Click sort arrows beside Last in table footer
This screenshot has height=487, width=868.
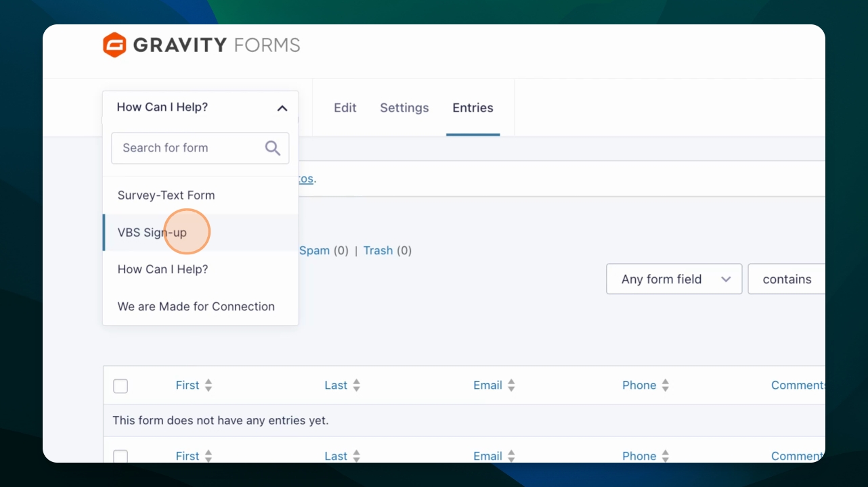[357, 456]
